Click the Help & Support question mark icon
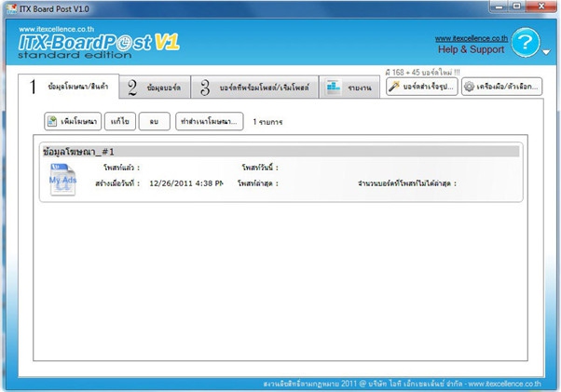Image resolution: width=561 pixels, height=392 pixels. point(526,43)
